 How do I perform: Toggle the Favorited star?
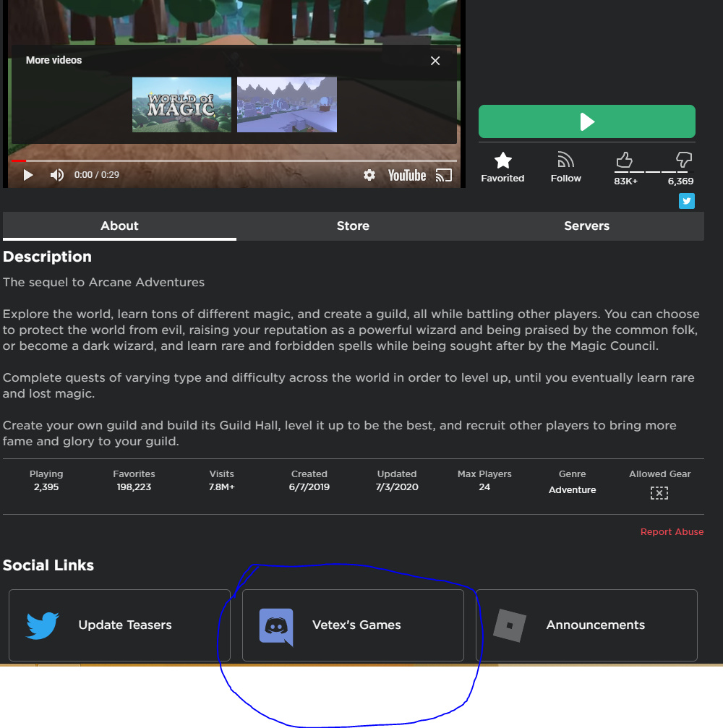click(x=502, y=168)
